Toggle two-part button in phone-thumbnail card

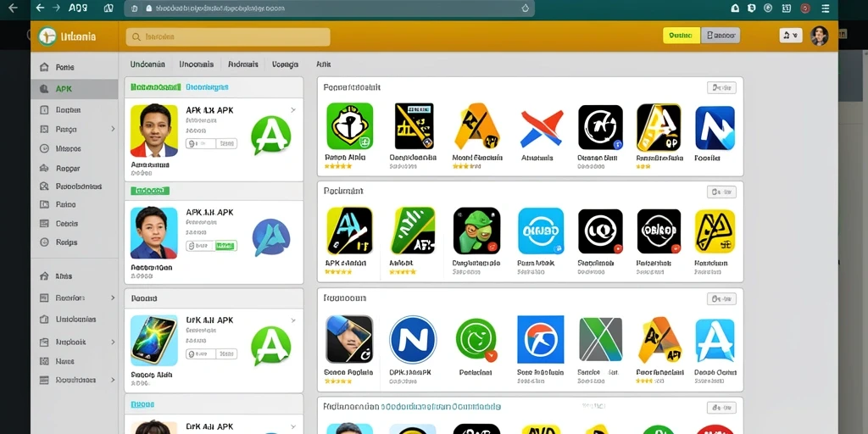211,353
